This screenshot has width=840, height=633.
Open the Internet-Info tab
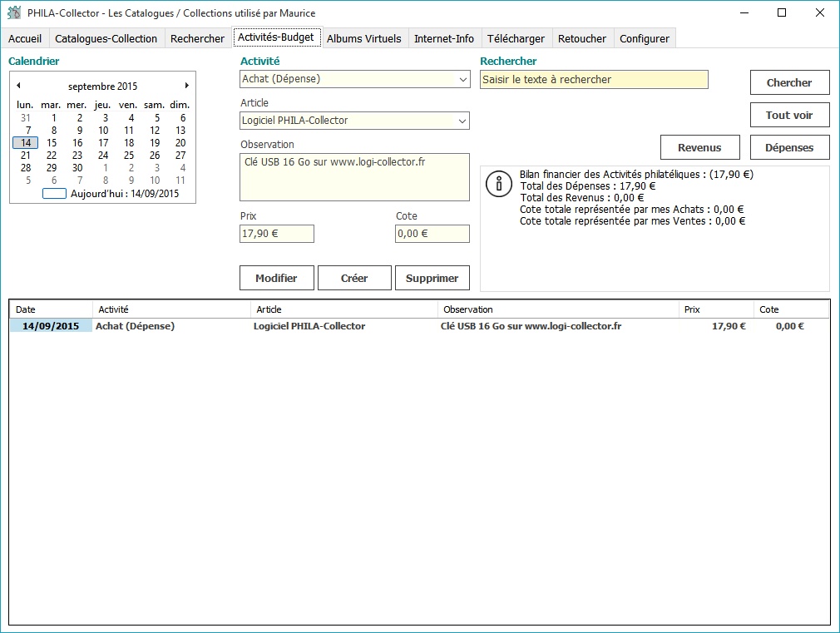[444, 38]
